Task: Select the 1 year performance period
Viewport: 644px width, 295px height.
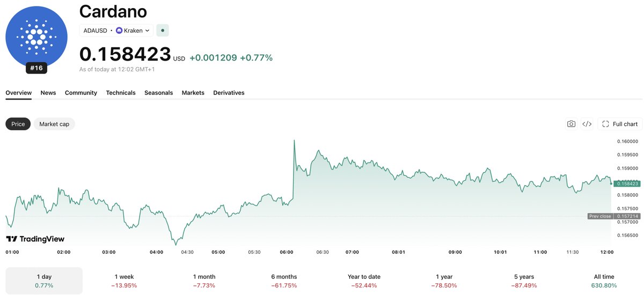Action: 444,281
